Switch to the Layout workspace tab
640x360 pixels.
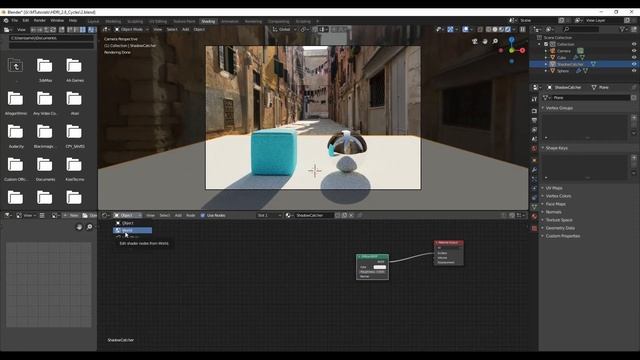(93, 21)
